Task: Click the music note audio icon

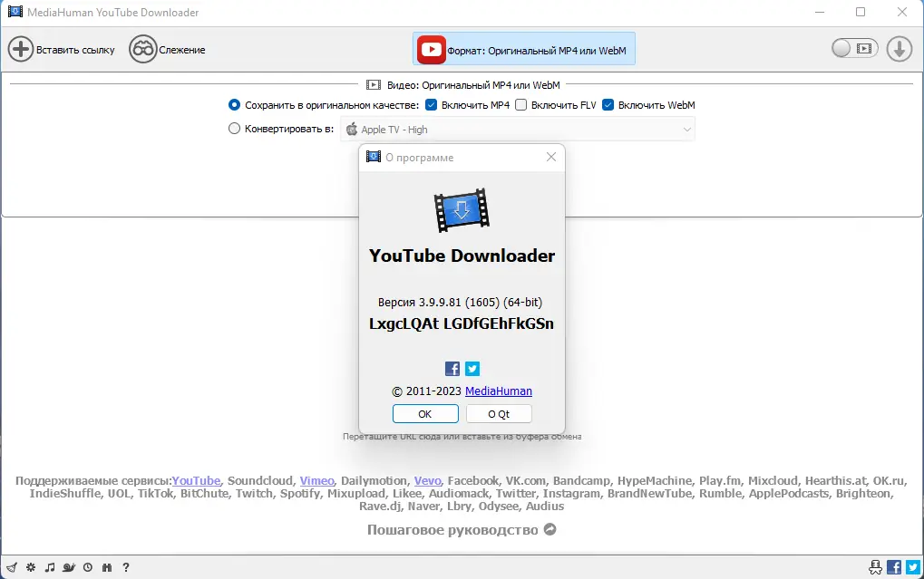Action: click(50, 567)
